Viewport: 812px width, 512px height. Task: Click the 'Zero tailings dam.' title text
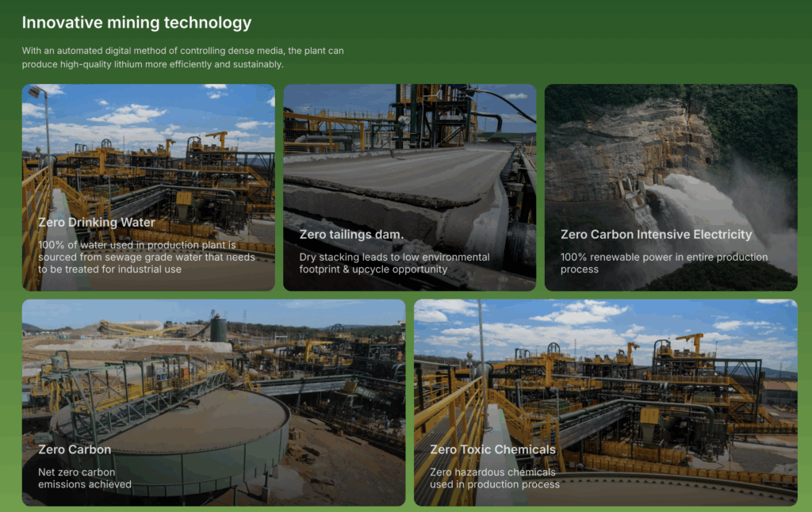click(351, 235)
